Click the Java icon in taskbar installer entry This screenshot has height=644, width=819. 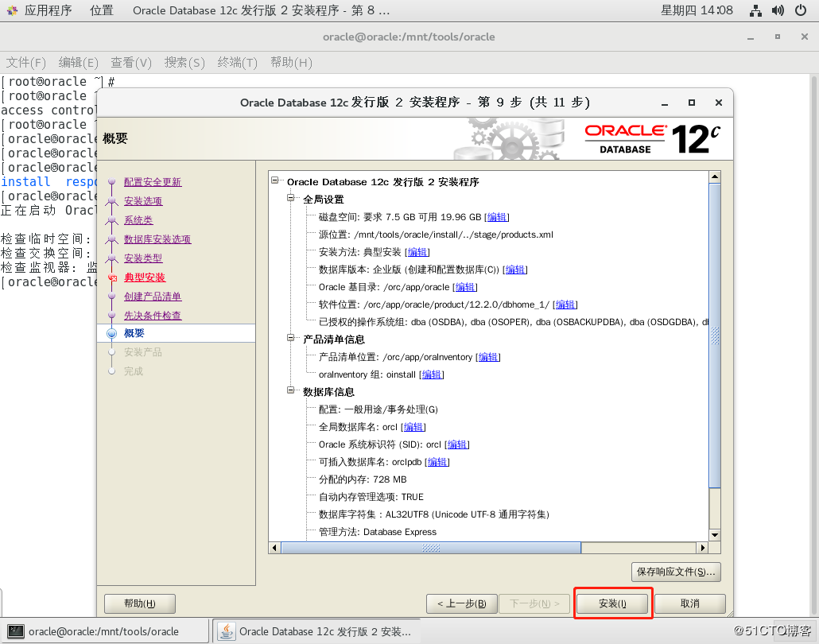(226, 631)
